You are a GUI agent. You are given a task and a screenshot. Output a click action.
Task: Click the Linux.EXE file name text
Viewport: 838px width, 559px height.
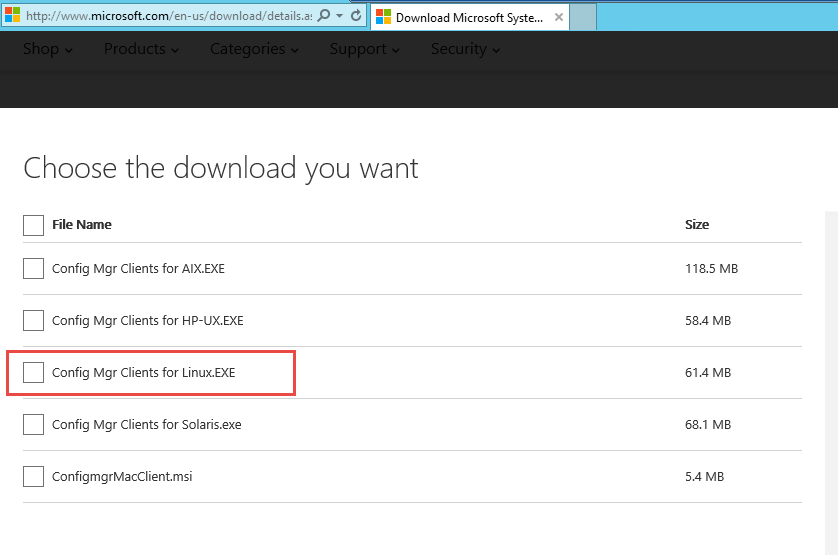click(x=143, y=372)
